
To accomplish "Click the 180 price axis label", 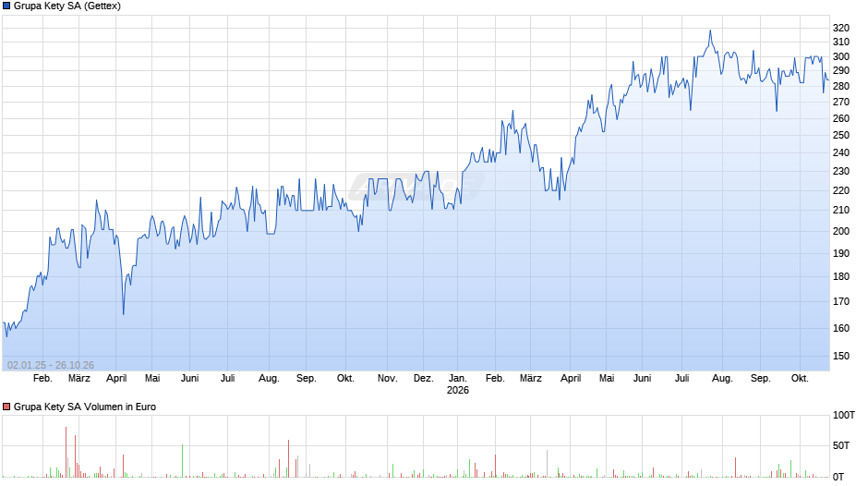I will [x=841, y=276].
